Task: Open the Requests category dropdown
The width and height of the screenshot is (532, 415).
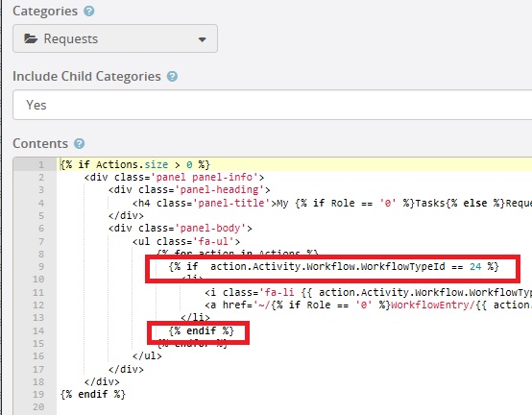Action: [115, 38]
